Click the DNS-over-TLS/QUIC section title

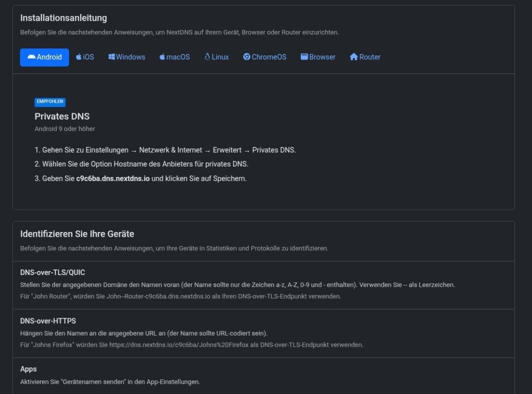52,273
